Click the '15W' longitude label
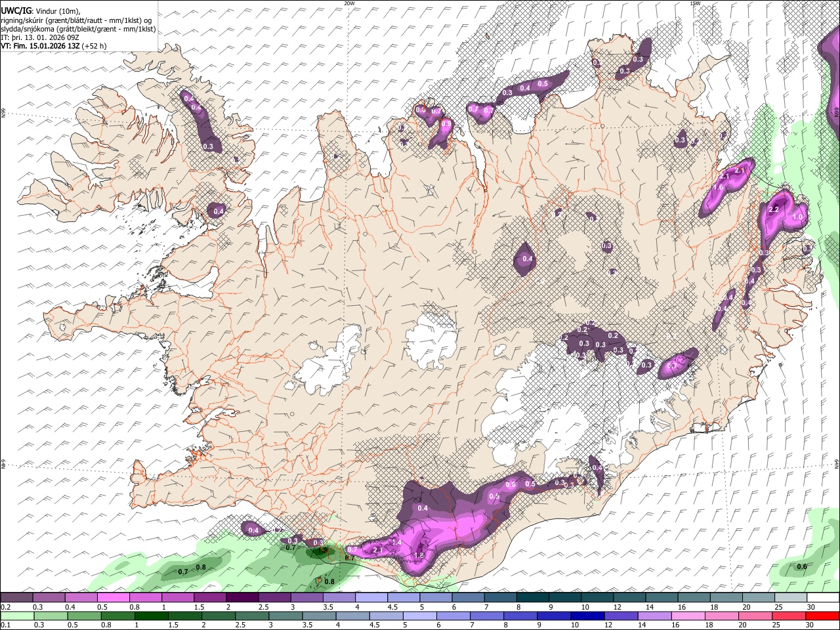Image resolution: width=840 pixels, height=630 pixels. pyautogui.click(x=694, y=3)
